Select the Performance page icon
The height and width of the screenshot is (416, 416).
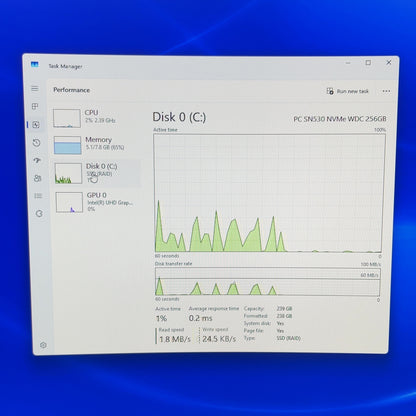tap(36, 125)
